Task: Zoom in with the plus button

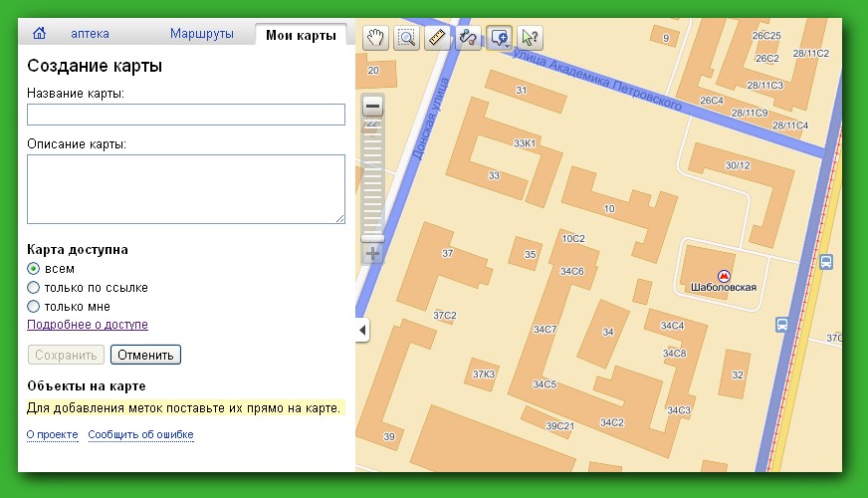Action: (x=372, y=254)
